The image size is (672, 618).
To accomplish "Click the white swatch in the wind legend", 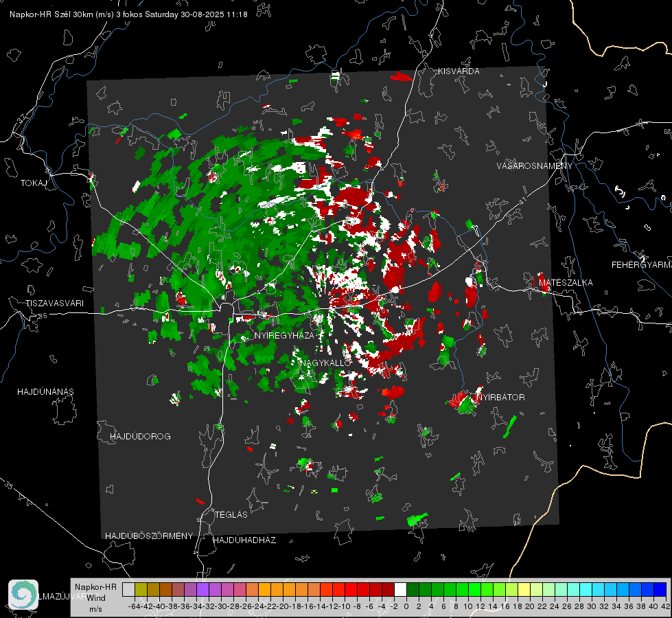I will [x=400, y=589].
